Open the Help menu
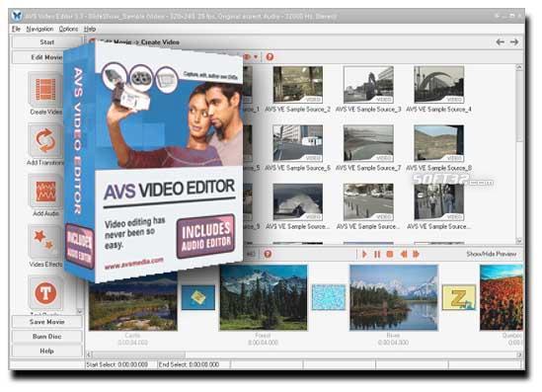The width and height of the screenshot is (542, 392). point(90,29)
